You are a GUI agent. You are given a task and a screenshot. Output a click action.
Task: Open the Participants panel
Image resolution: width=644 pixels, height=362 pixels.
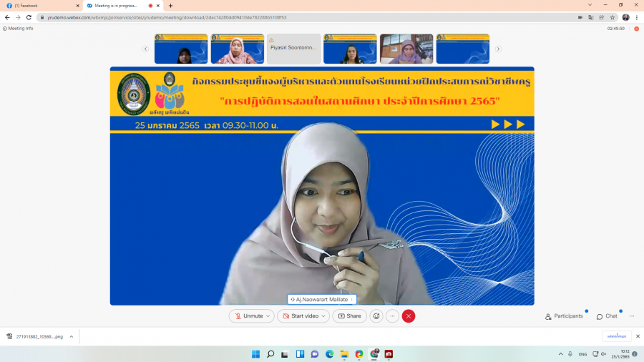564,315
